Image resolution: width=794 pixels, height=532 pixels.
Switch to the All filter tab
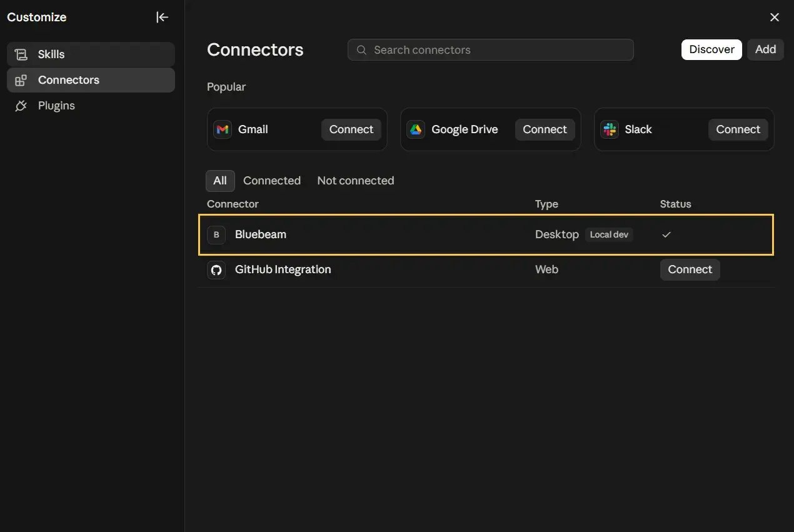(x=220, y=181)
